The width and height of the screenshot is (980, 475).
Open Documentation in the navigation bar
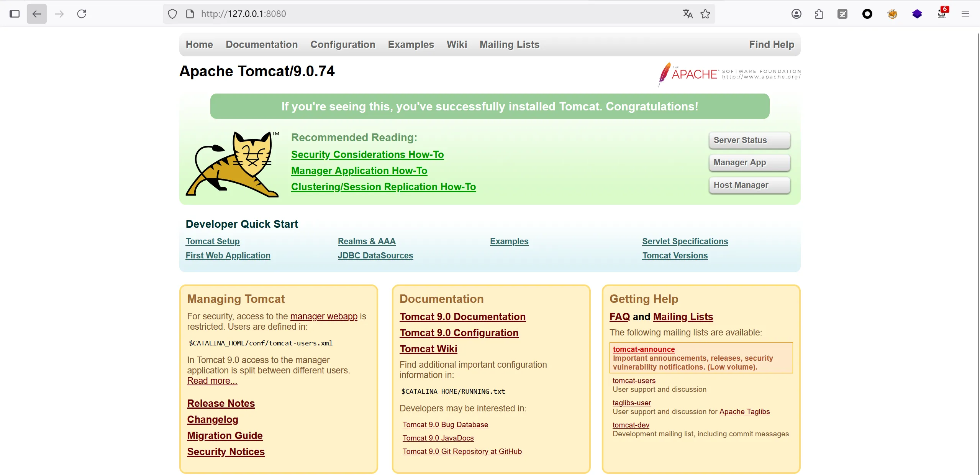point(261,44)
